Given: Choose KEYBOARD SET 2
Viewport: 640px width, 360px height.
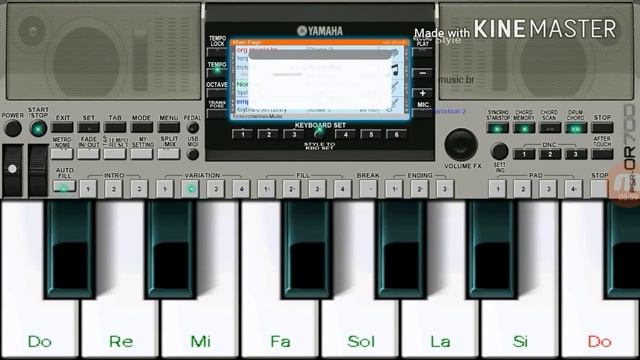Looking at the screenshot, I should (x=269, y=134).
